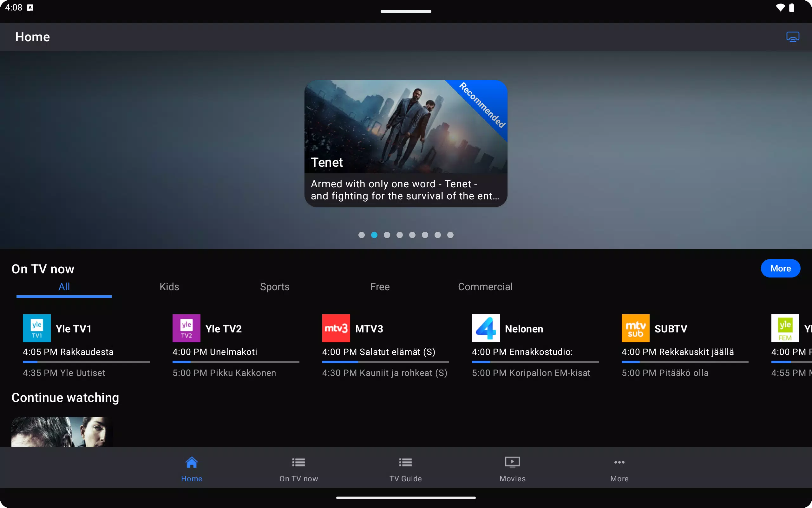Screen dimensions: 812x508
Task: Tap the Movies label in bottom navigation
Action: pos(512,479)
